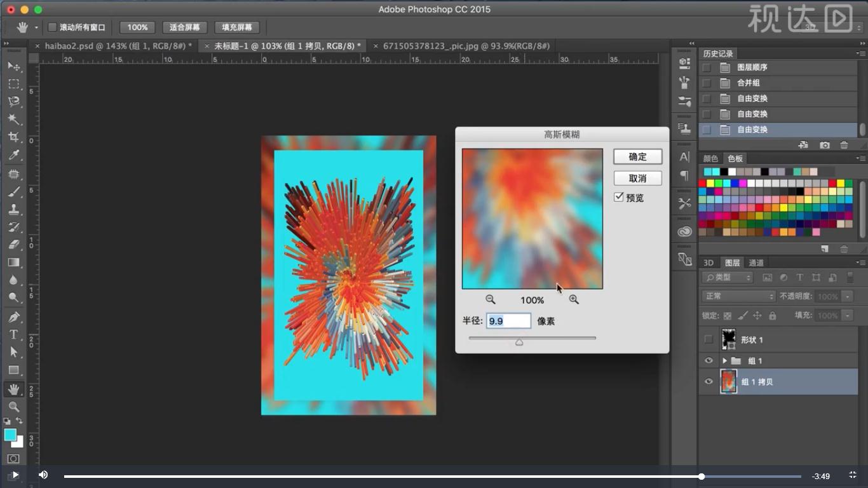Open Creative Cloud Libraries panel icon

[x=684, y=232]
